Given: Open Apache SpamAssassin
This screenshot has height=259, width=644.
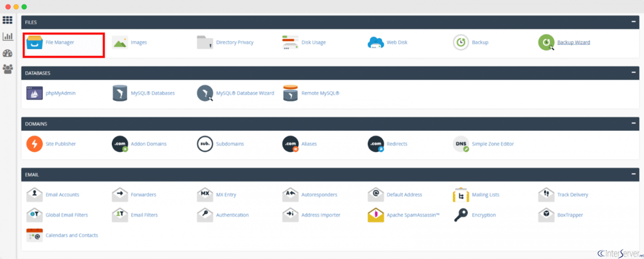Looking at the screenshot, I should click(412, 215).
